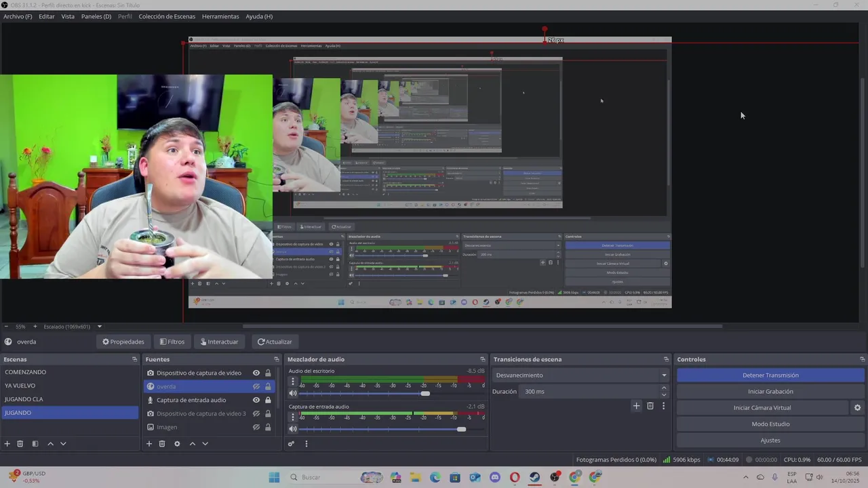Viewport: 868px width, 488px height.
Task: Remove the selected scene using the trash icon
Action: click(20, 444)
